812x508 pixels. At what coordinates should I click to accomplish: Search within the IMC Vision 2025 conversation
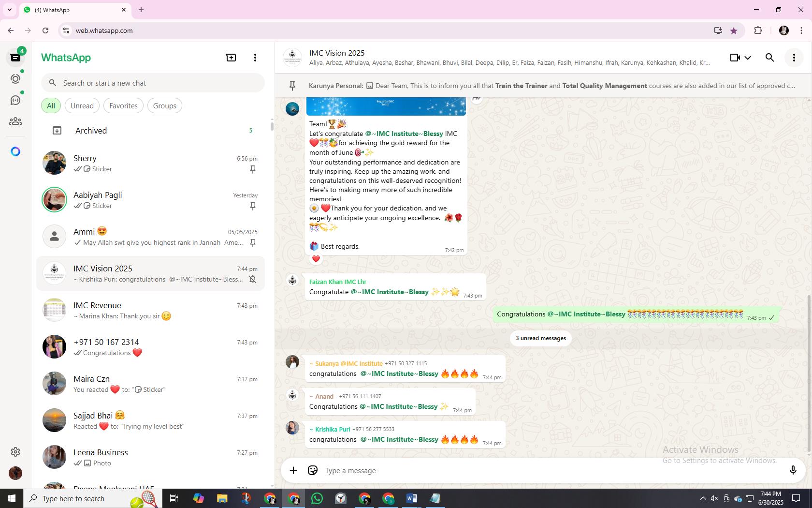[x=770, y=58]
